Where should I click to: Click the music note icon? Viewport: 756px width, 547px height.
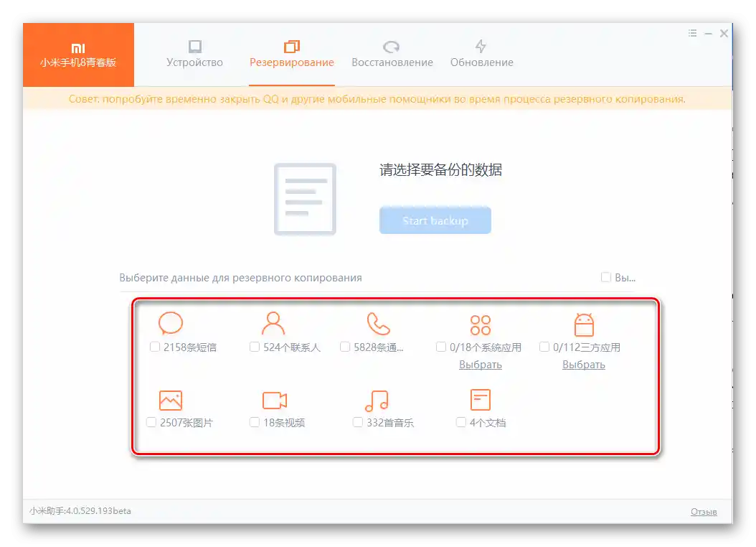pyautogui.click(x=377, y=401)
